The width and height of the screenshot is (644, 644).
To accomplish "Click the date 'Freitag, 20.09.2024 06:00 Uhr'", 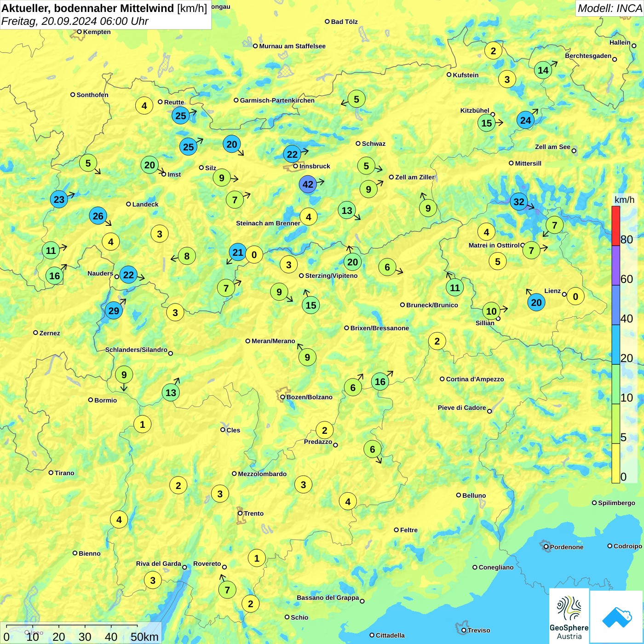I will pyautogui.click(x=75, y=21).
